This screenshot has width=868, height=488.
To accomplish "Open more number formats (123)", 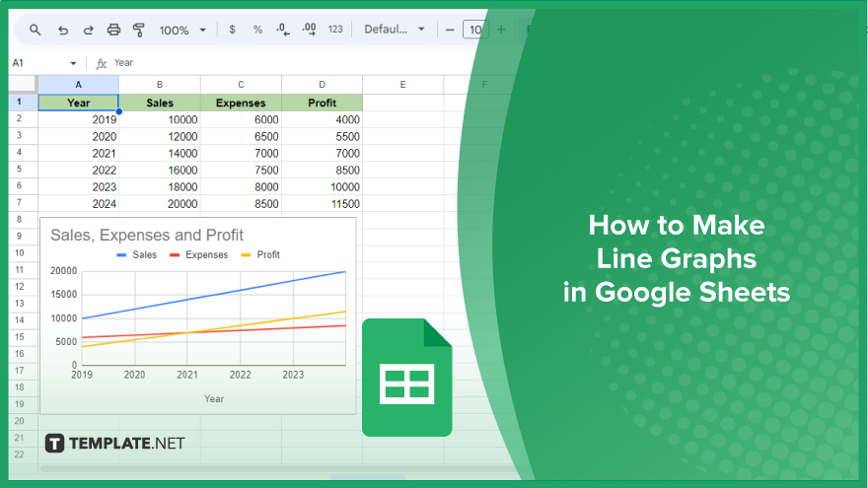I will click(x=335, y=30).
